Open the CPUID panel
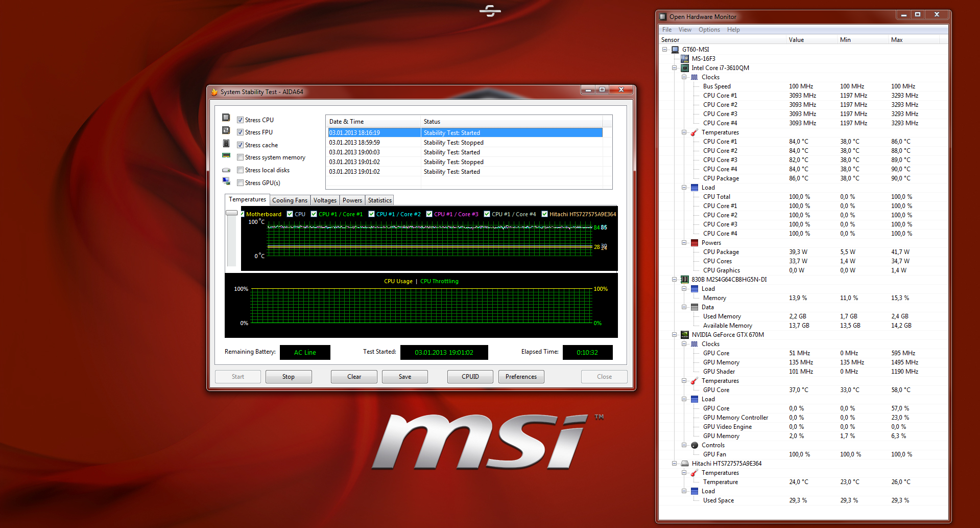The image size is (980, 528). tap(470, 377)
